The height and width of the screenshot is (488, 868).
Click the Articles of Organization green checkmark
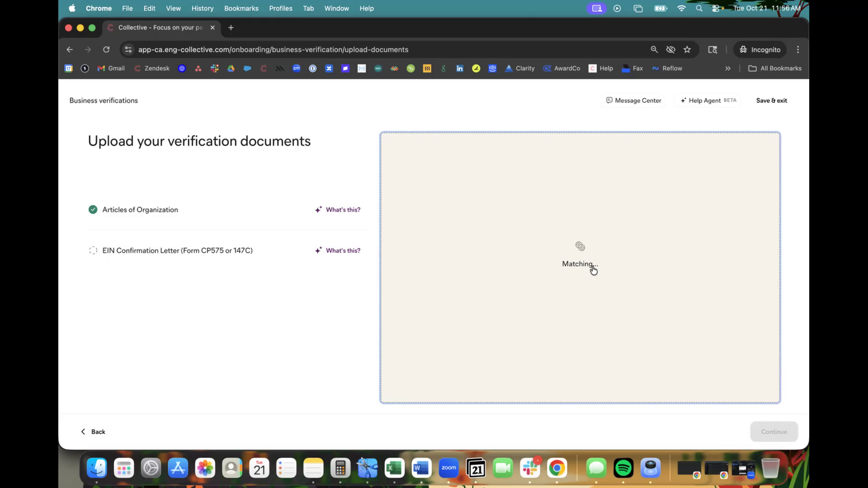[x=93, y=210]
